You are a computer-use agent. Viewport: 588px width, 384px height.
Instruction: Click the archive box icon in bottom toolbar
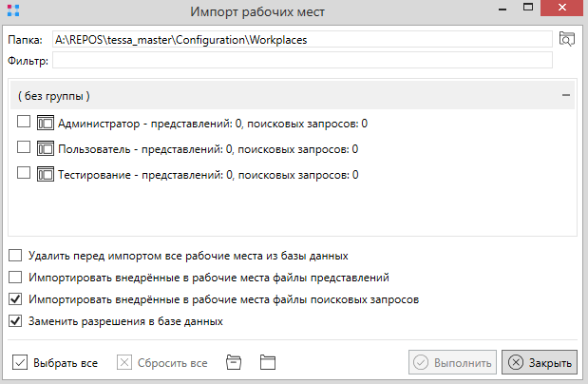tap(234, 362)
